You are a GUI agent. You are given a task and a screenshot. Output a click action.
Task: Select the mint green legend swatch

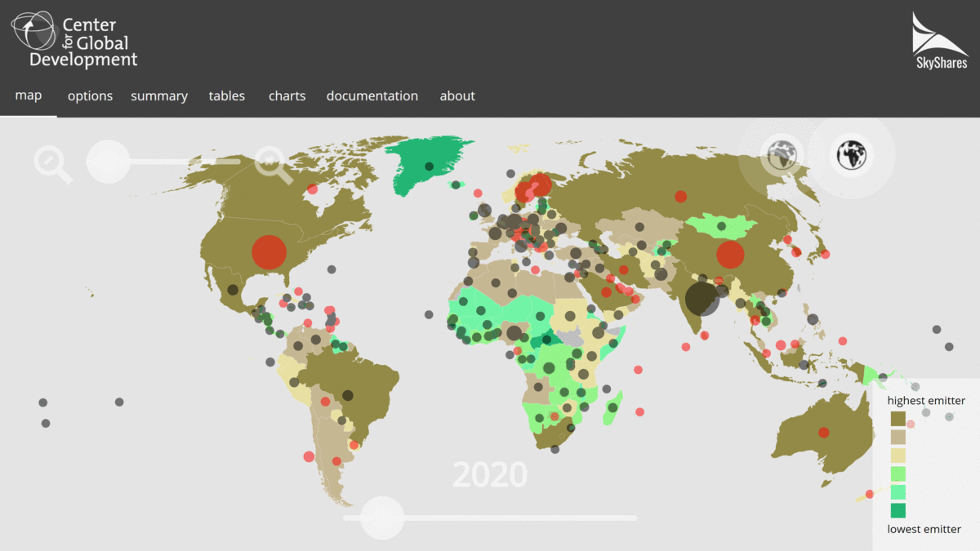click(x=898, y=492)
